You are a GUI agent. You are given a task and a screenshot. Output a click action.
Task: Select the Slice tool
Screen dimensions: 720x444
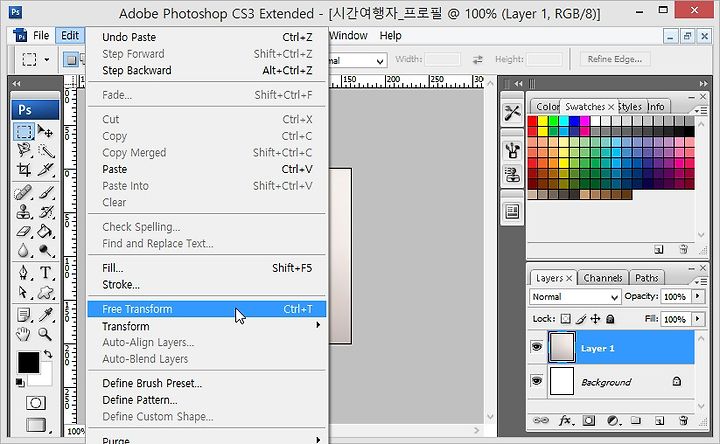point(45,169)
